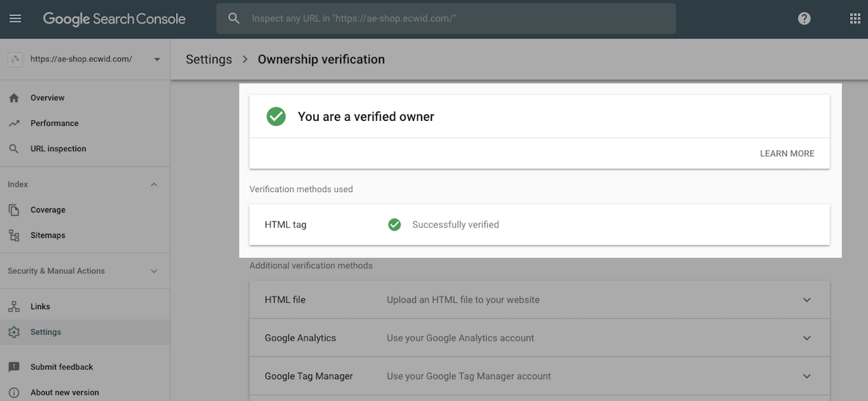
Task: Expand the Google Tag Manager verification method
Action: 807,376
